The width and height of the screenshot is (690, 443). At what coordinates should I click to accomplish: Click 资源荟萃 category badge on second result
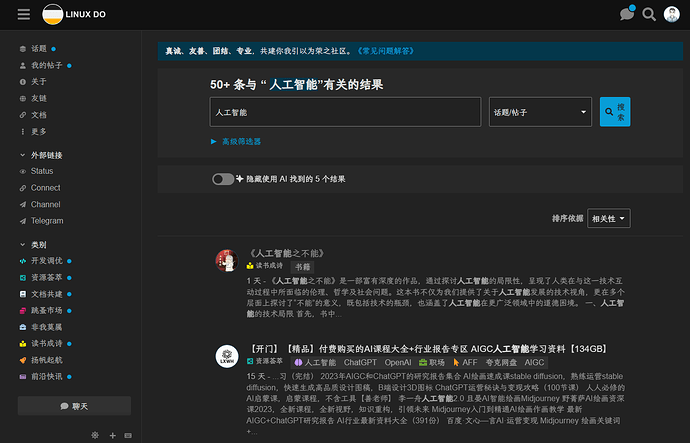(264, 361)
